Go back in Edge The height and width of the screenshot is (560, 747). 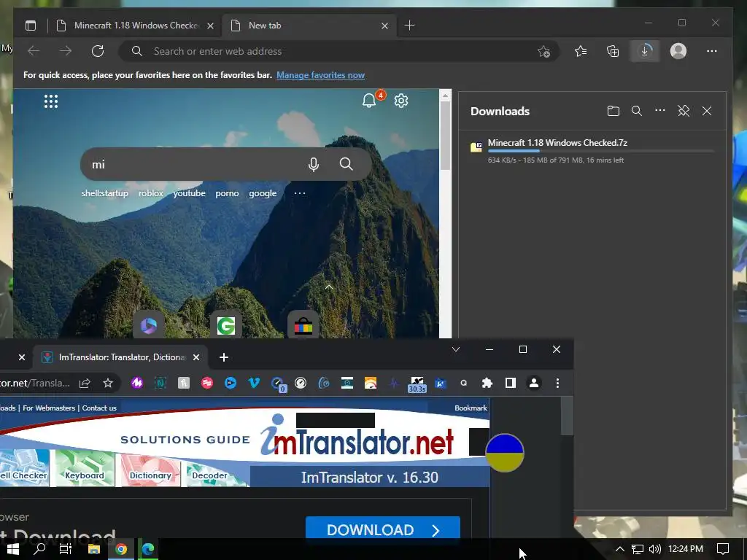tap(34, 51)
